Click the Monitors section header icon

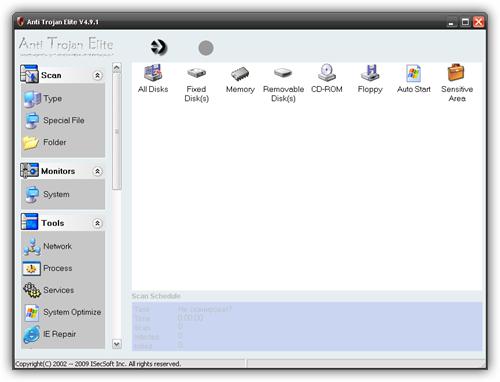click(x=29, y=170)
